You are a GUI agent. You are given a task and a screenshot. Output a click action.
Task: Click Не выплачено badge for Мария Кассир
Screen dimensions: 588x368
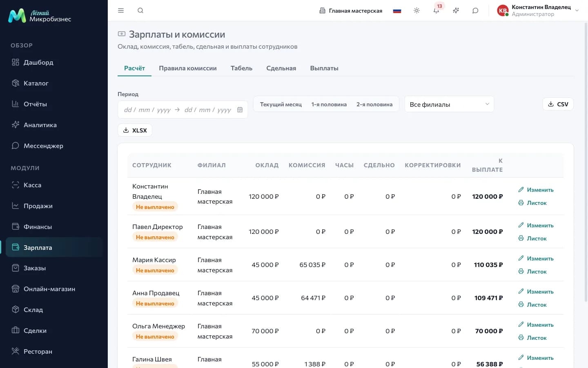point(155,270)
